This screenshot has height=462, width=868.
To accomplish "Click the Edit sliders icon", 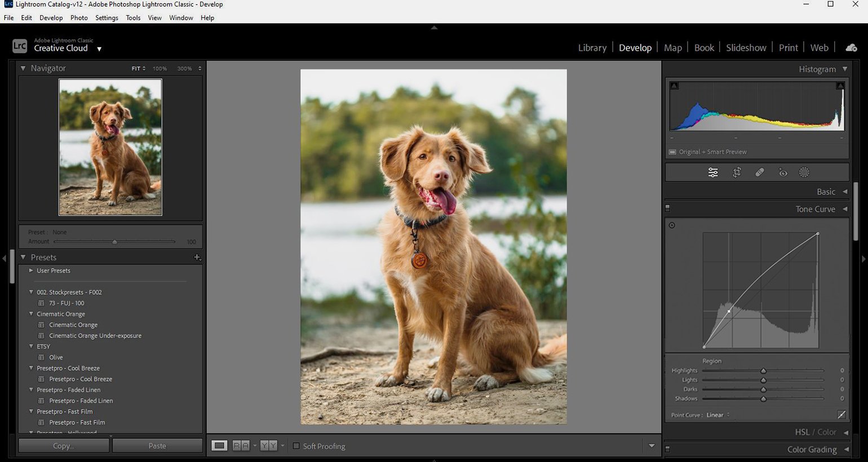I will coord(713,173).
